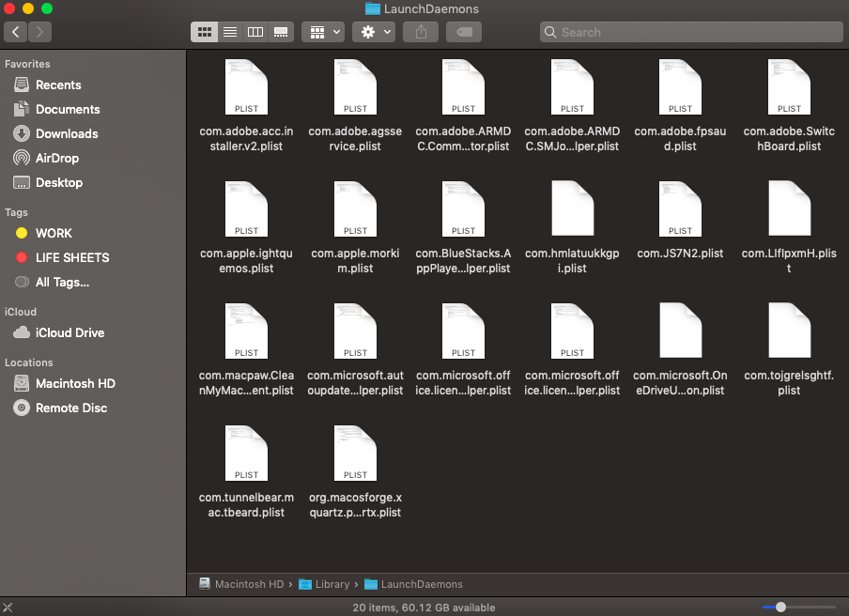The width and height of the screenshot is (849, 616).
Task: Open the gear Action menu
Action: pos(374,32)
